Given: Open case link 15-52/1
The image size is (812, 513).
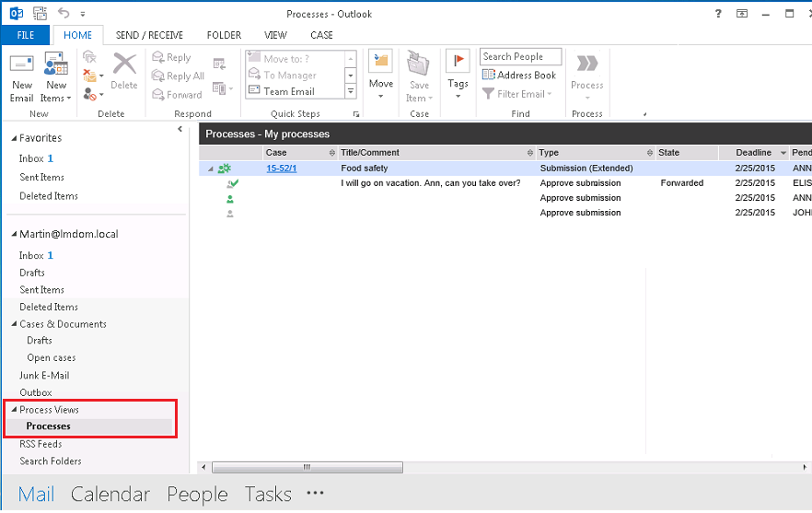Looking at the screenshot, I should point(281,169).
